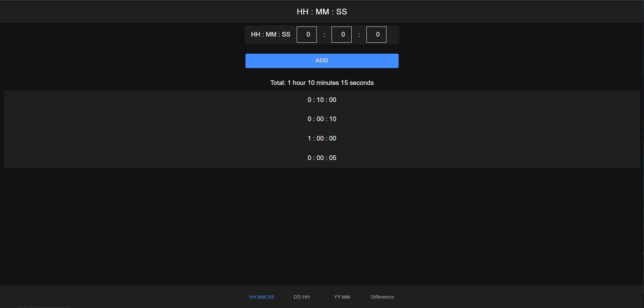644x308 pixels.
Task: Click the hours input box
Action: tap(306, 35)
